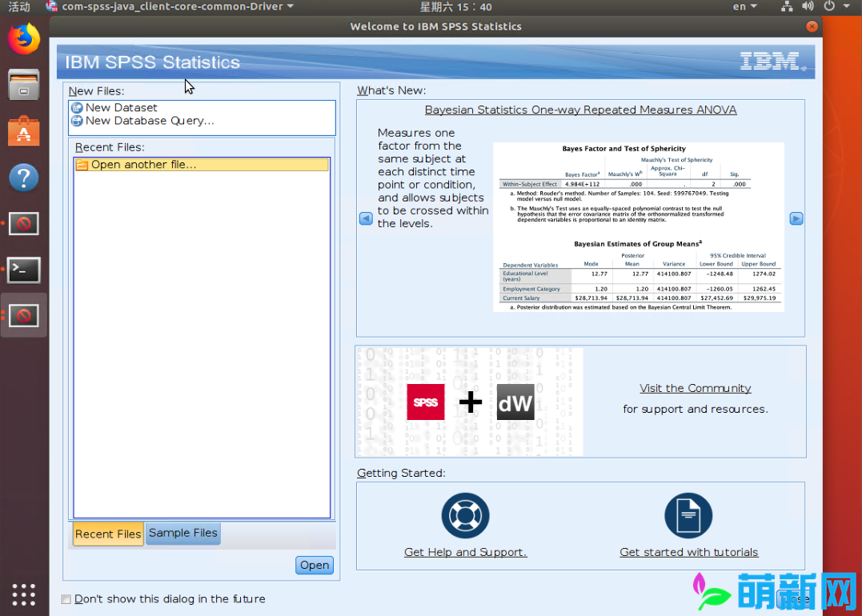Select the Open another file row
The width and height of the screenshot is (862, 616).
coord(202,165)
